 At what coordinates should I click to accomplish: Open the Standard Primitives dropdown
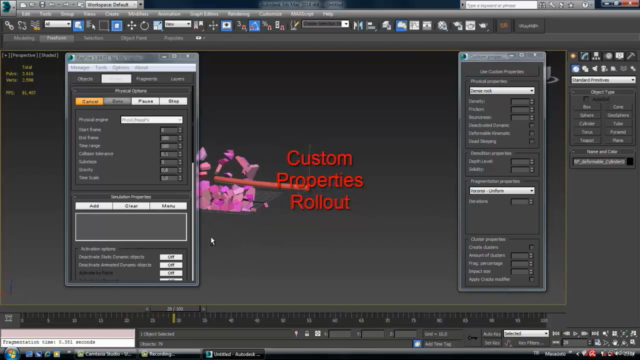click(x=603, y=80)
